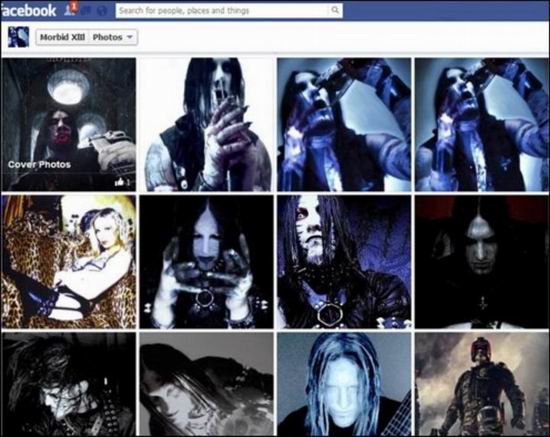Click the Morbid XIII profile picture icon

pyautogui.click(x=19, y=37)
